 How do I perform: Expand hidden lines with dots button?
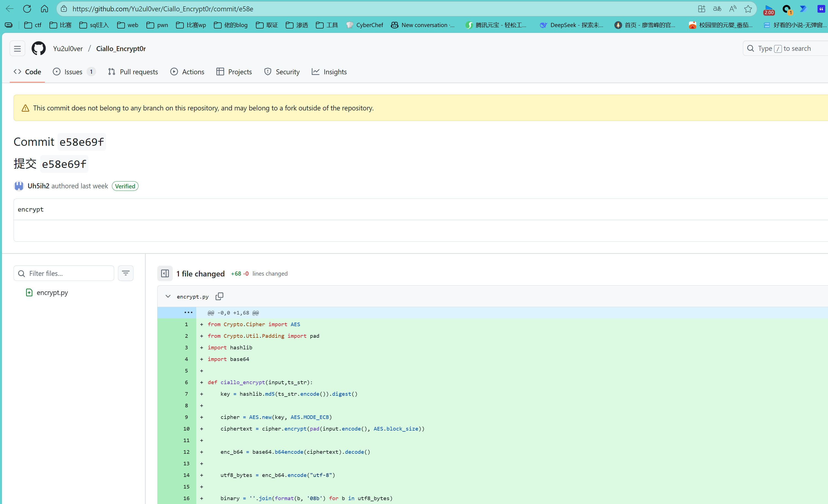188,312
